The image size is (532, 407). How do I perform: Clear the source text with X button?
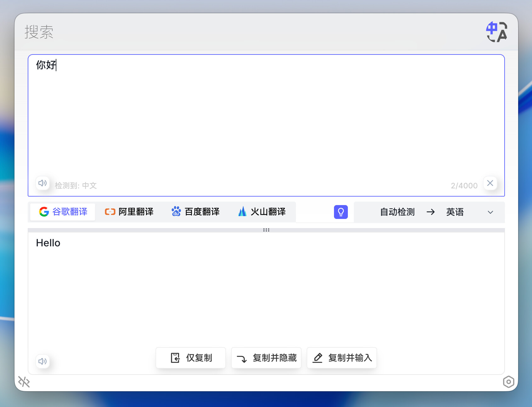click(490, 183)
